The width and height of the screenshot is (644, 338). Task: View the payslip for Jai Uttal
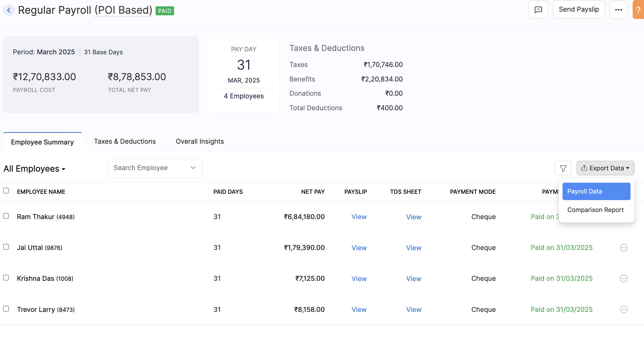[x=359, y=248]
